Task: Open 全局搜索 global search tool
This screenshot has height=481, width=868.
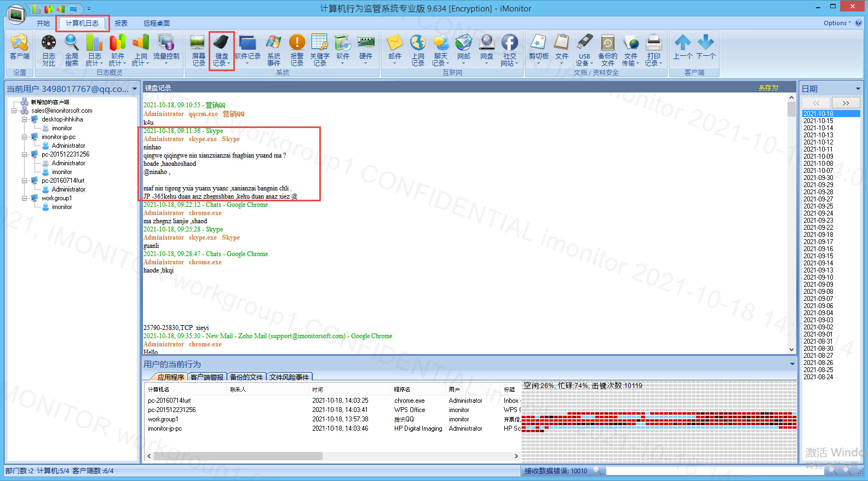Action: (72, 50)
